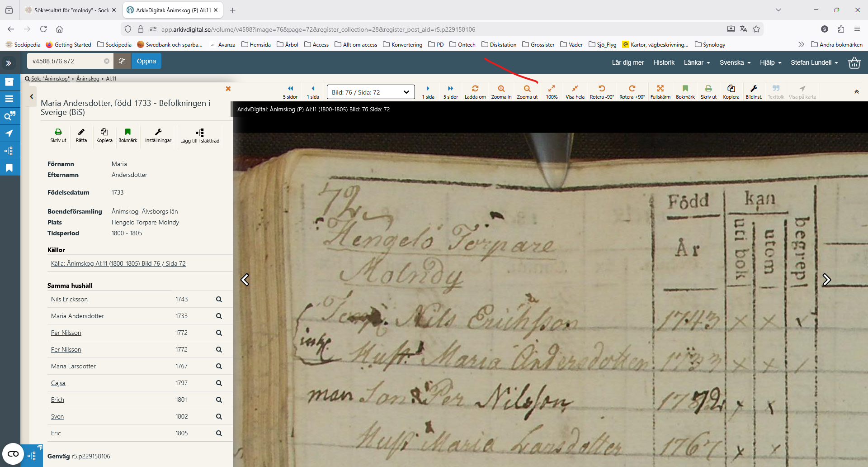
Task: Rotate image with Rotera +90° icon
Action: [632, 89]
